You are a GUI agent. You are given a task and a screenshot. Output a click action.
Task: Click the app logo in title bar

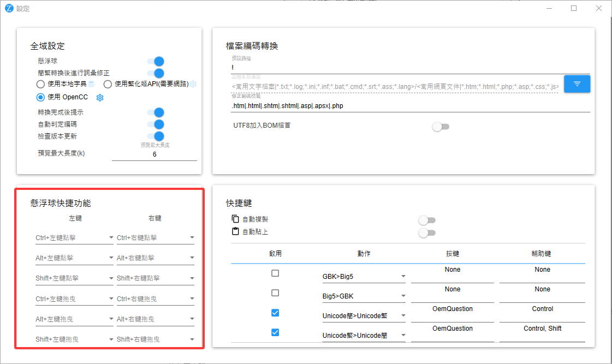[x=9, y=8]
